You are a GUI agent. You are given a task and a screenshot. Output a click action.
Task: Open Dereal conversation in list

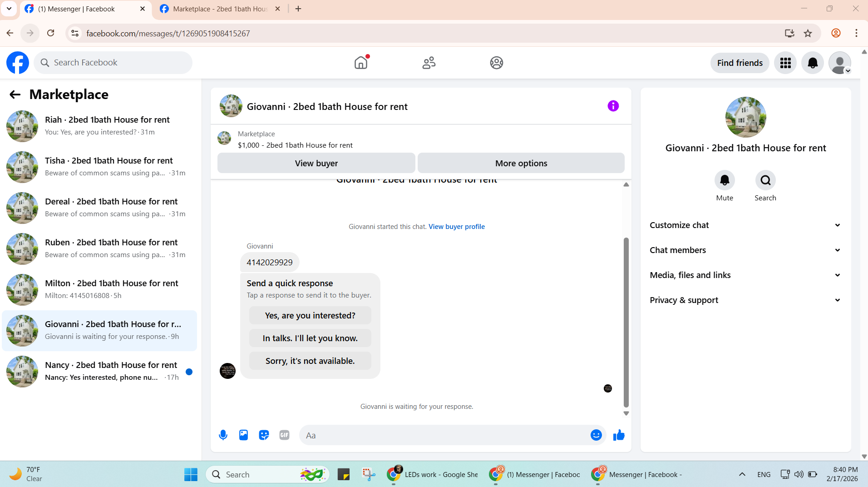coord(99,208)
